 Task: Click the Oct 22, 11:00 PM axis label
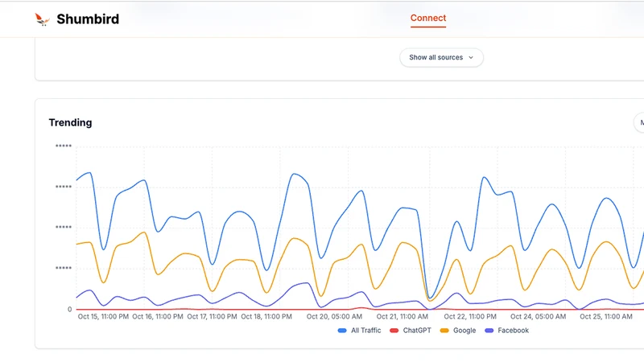470,316
